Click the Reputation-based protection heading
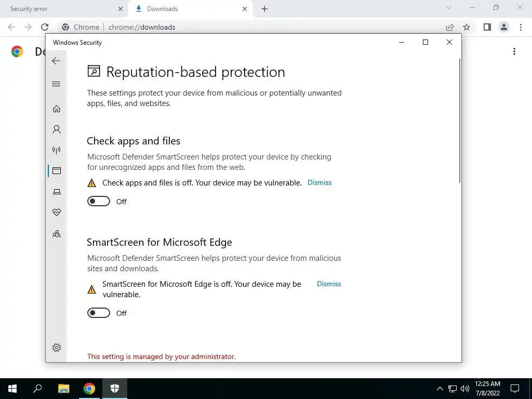 pyautogui.click(x=196, y=72)
